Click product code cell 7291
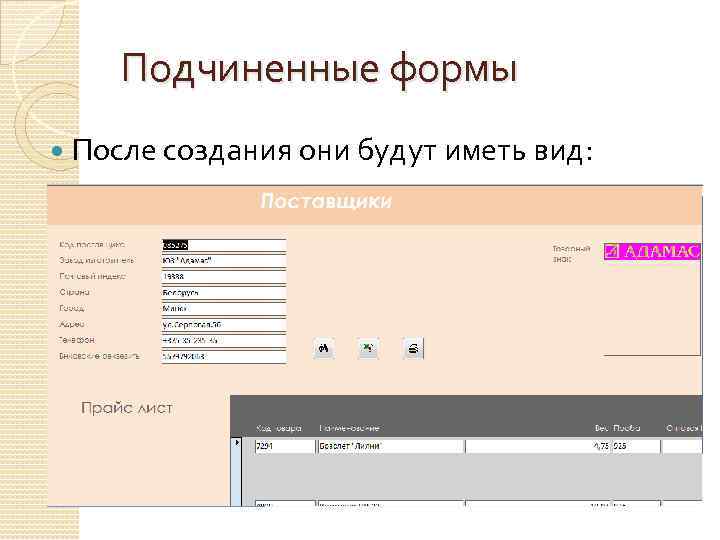The image size is (720, 540). pos(285,446)
